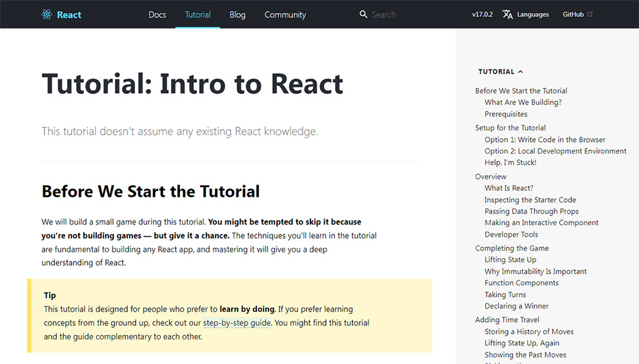Screen dimensions: 639x364
Task: Follow the step-by-step guide link
Action: 237,323
